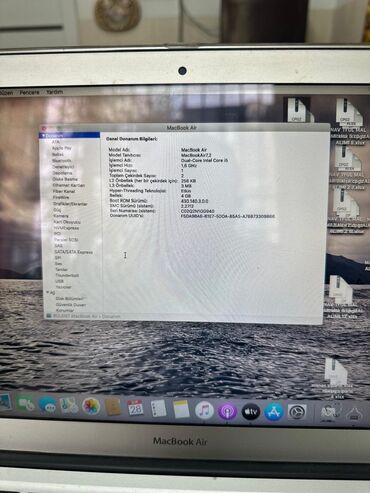Collapse the Donanım section triangle

43,136
